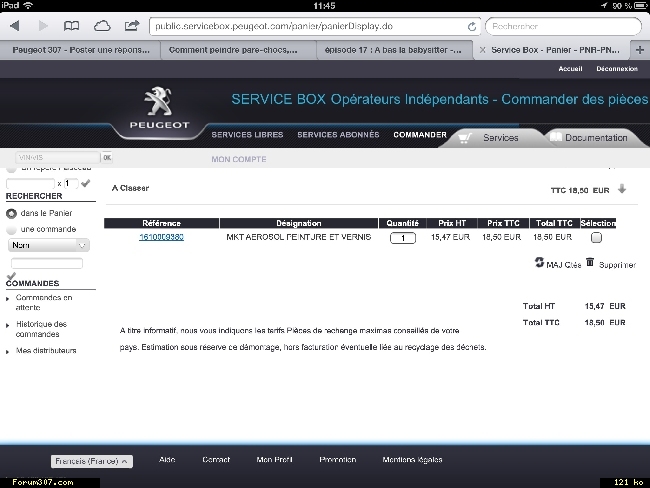Open the 'Nom' dropdown
This screenshot has width=650, height=488.
[49, 245]
